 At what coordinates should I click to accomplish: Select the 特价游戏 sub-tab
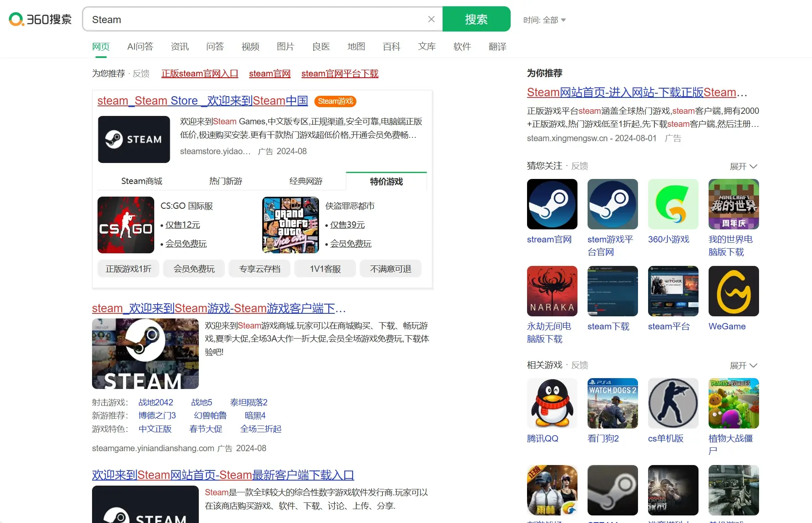[x=386, y=181]
